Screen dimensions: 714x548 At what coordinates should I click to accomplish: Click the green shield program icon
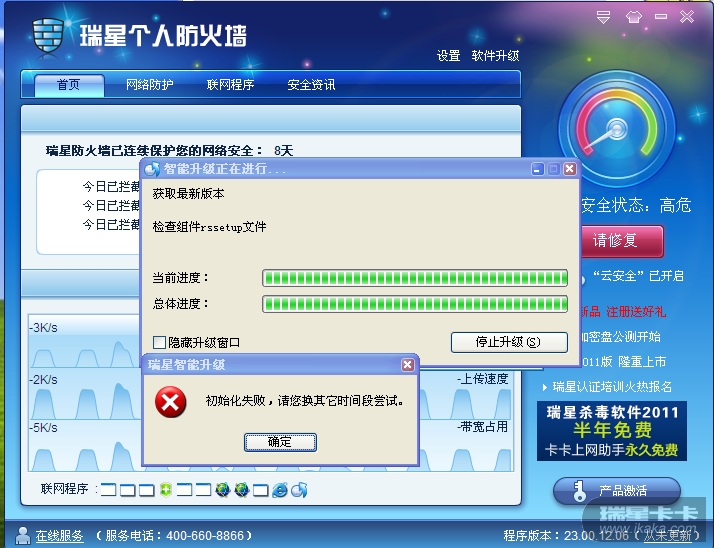click(166, 490)
